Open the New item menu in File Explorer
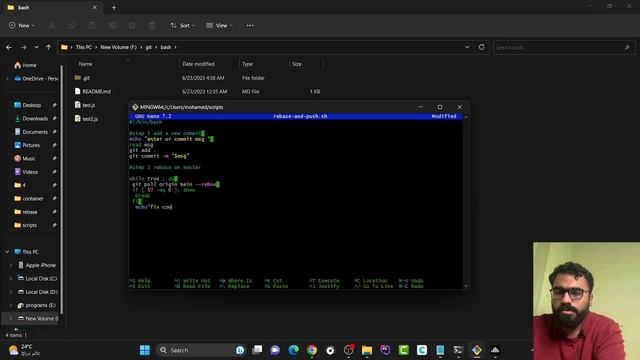Screen dimensions: 640x360 (x=22, y=25)
